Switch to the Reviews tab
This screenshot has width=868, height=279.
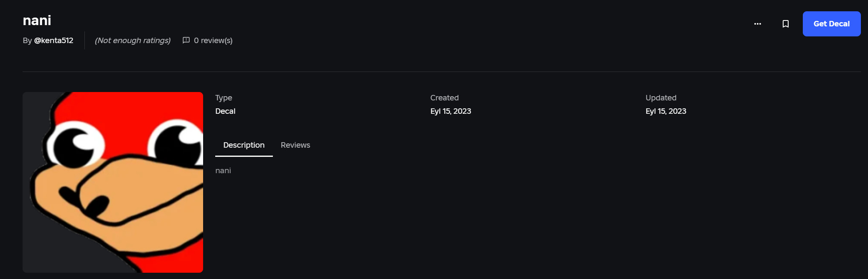point(295,145)
